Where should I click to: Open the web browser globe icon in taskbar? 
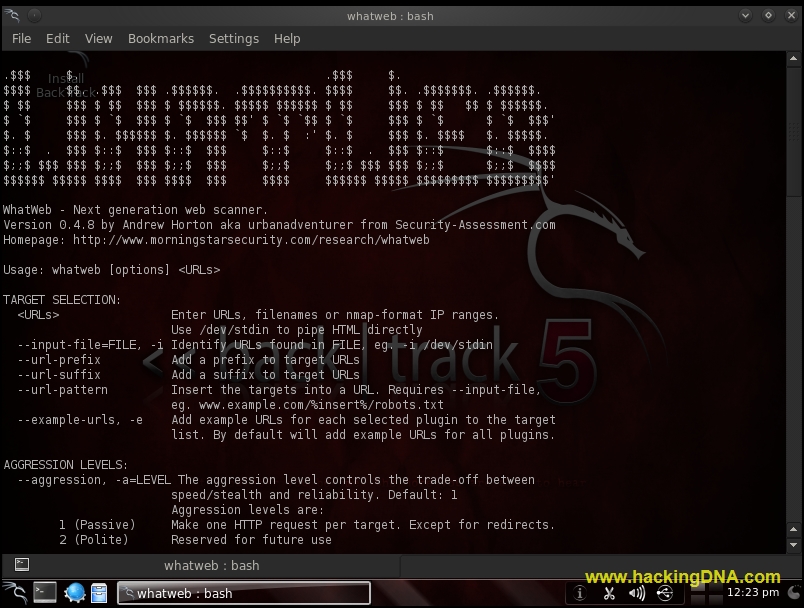click(74, 592)
